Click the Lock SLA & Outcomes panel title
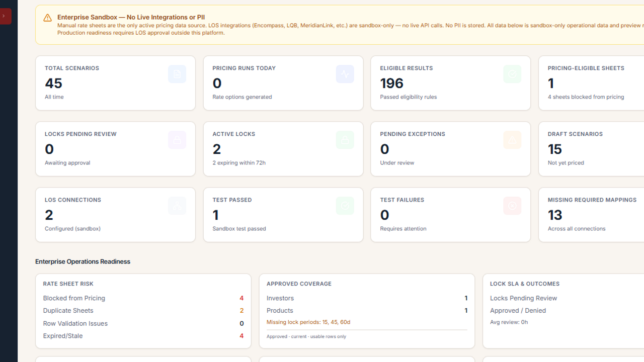This screenshot has width=644, height=362. [x=525, y=284]
